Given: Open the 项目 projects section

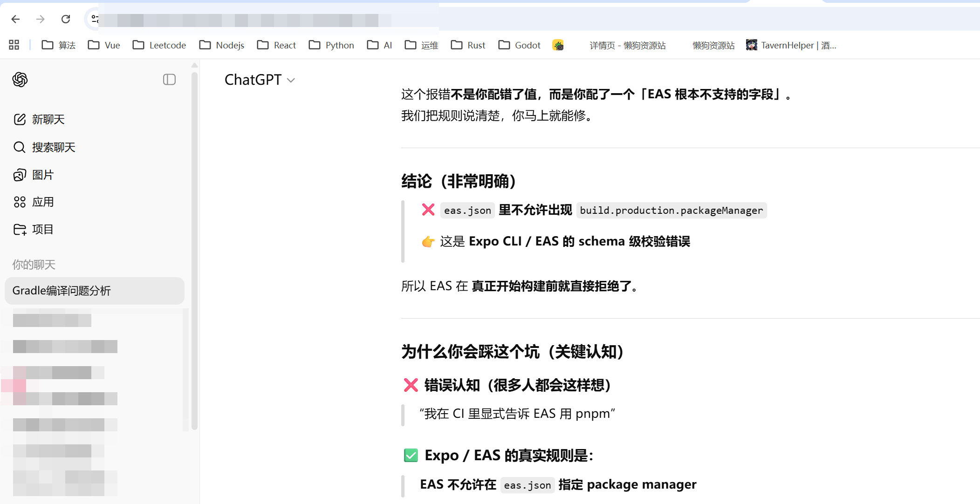Looking at the screenshot, I should point(95,230).
